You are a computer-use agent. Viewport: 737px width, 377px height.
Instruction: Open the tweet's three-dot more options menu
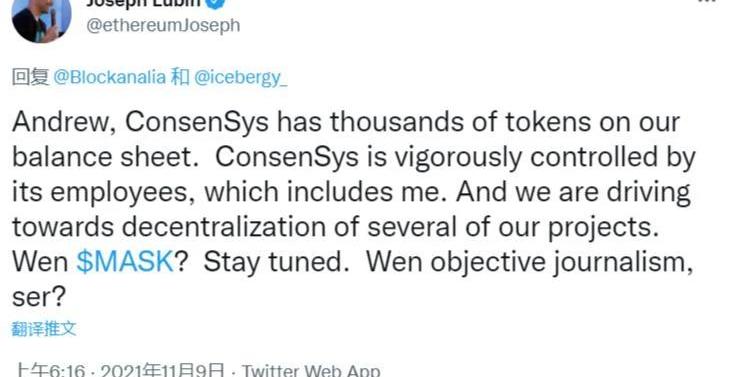point(707,1)
